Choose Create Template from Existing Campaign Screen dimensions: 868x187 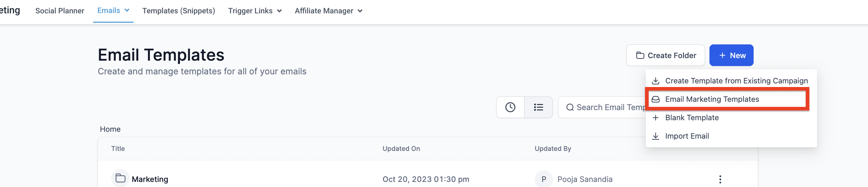click(x=736, y=81)
